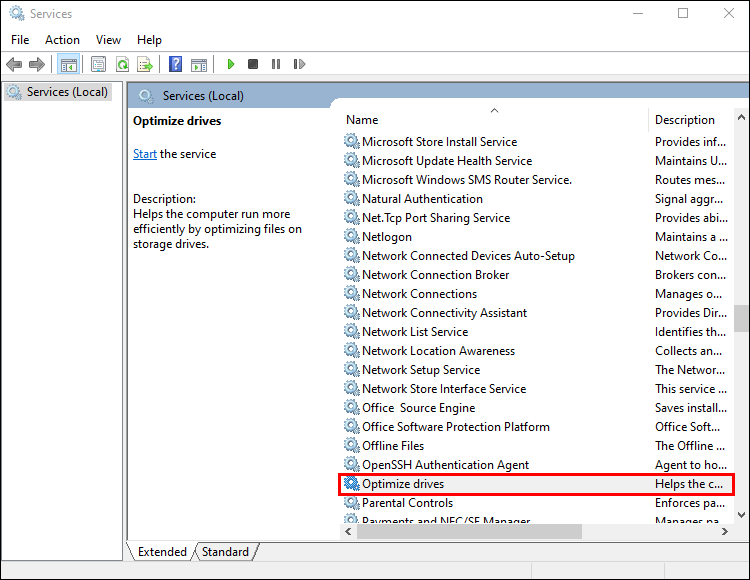Select Network Connected Devices Auto-Setup row
This screenshot has width=750, height=580.
pos(537,256)
